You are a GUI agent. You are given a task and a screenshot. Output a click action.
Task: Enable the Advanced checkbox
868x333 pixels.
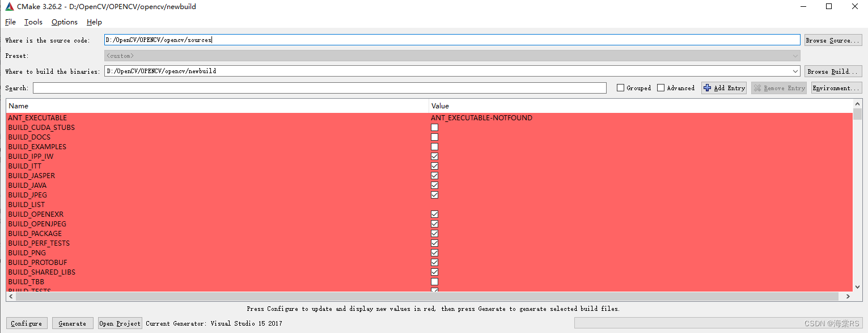click(660, 88)
